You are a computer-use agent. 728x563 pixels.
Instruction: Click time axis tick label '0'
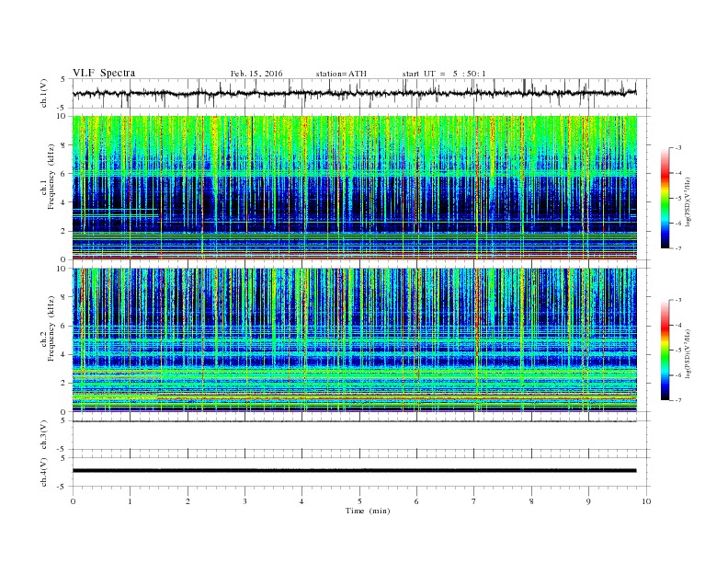(x=73, y=501)
